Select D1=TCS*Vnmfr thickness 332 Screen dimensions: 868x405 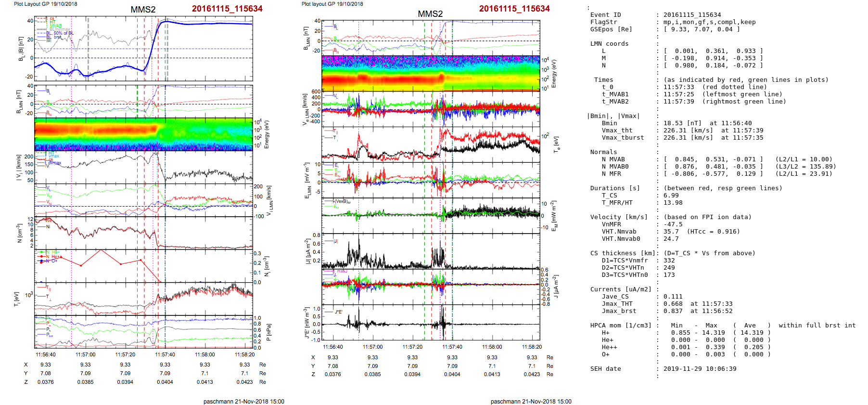[x=638, y=261]
